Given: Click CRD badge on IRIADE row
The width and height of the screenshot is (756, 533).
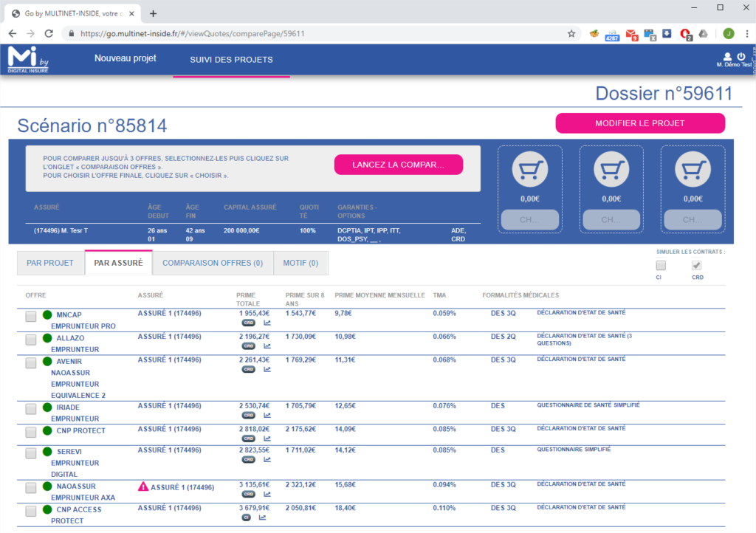Looking at the screenshot, I should click(x=249, y=416).
